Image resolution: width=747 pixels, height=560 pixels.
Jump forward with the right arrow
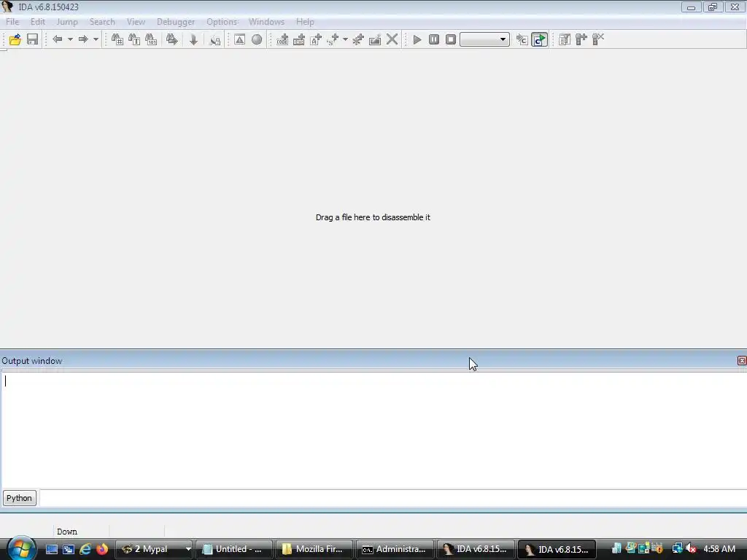[83, 39]
